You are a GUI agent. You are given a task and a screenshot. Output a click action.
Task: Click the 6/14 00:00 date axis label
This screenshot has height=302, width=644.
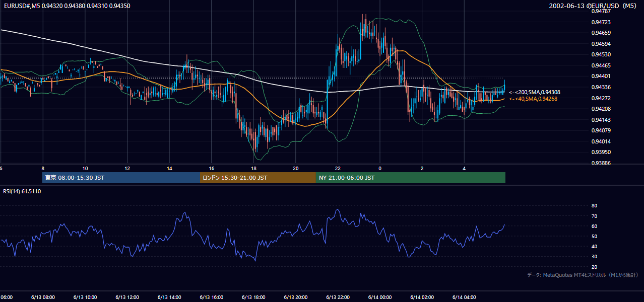[x=380, y=297]
